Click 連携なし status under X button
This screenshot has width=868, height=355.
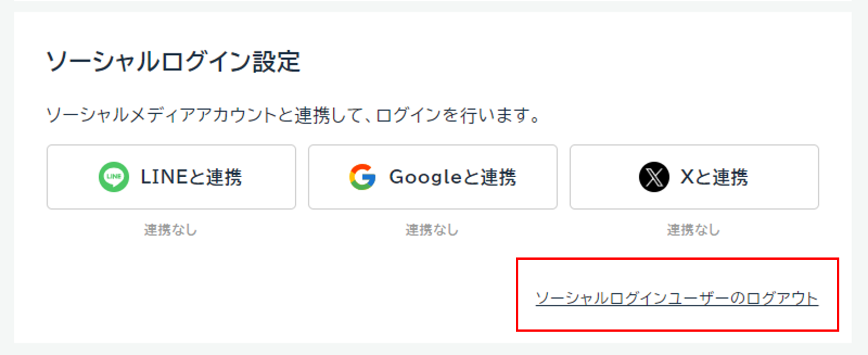tap(694, 230)
